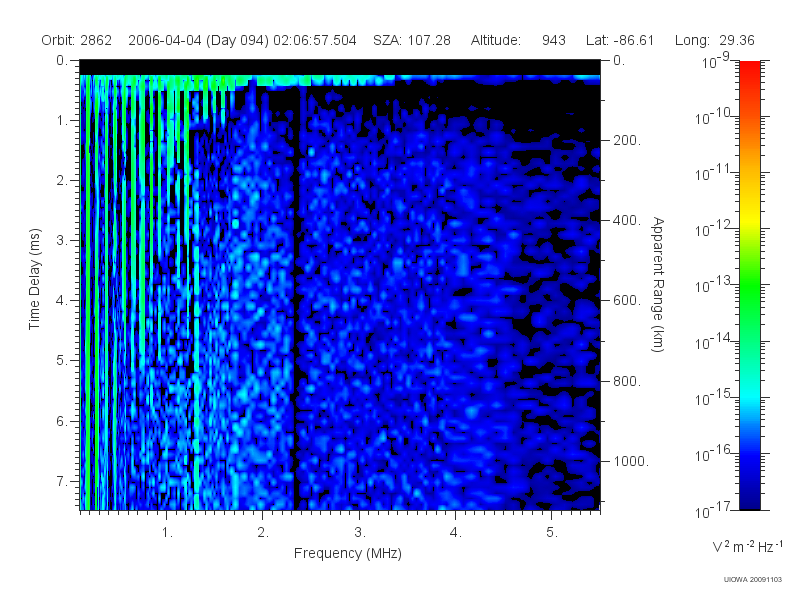Click the colorbar units label V² m⁻² Hz⁻¹

[747, 546]
